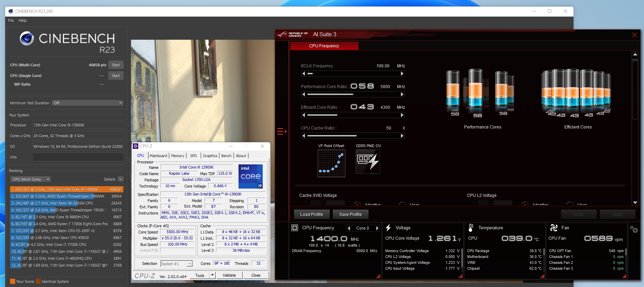Click the Performance Core Ratio slider track
Viewport: 644px width, 287px height.
point(353,94)
